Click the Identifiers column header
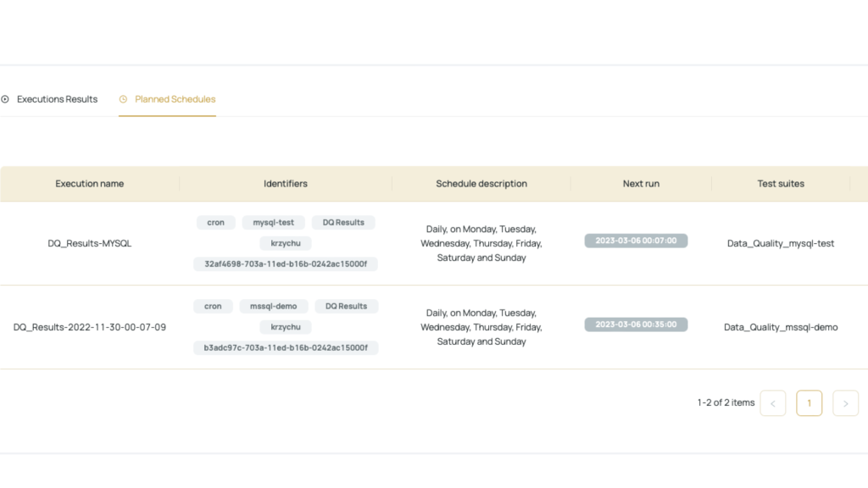 click(x=286, y=184)
